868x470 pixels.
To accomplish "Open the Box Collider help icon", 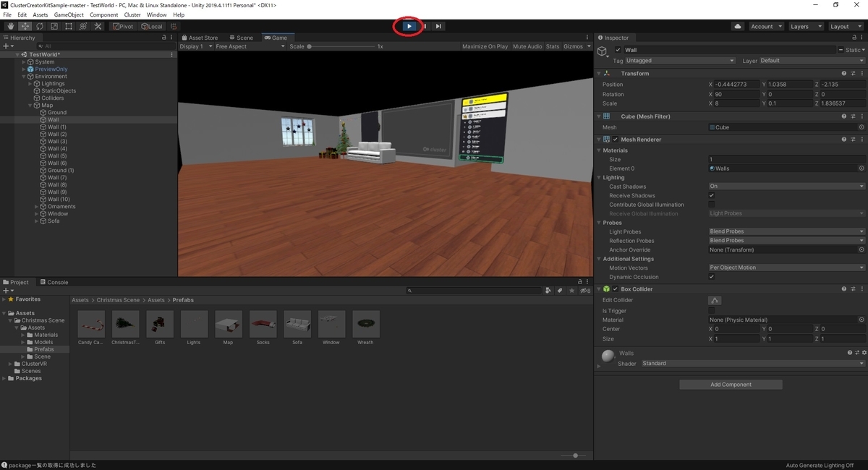I will [844, 289].
